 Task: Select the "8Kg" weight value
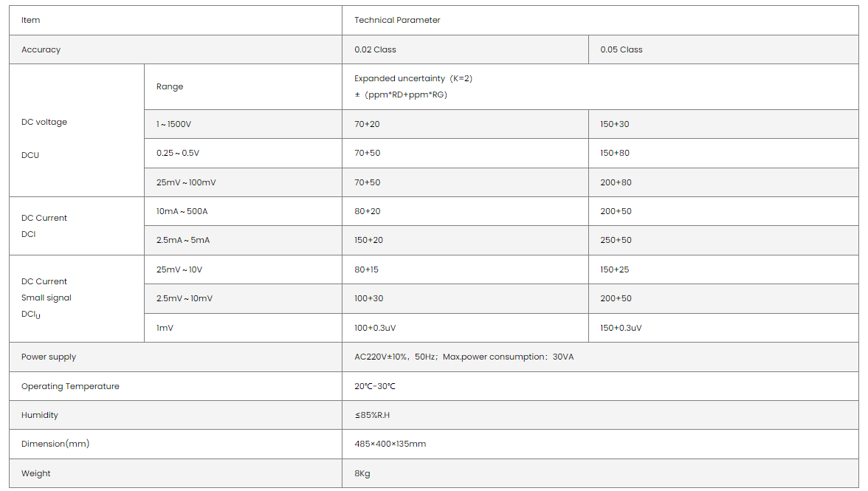[x=362, y=473]
